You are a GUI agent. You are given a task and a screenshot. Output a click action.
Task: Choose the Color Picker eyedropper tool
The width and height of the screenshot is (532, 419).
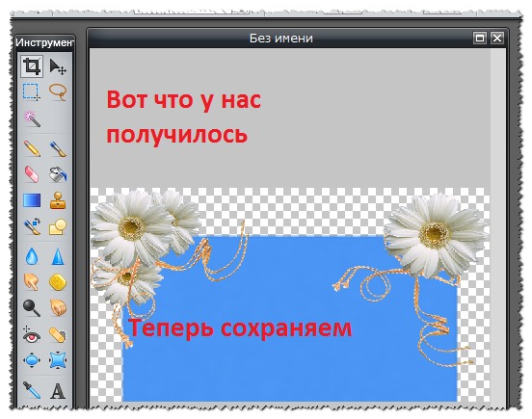click(x=32, y=391)
